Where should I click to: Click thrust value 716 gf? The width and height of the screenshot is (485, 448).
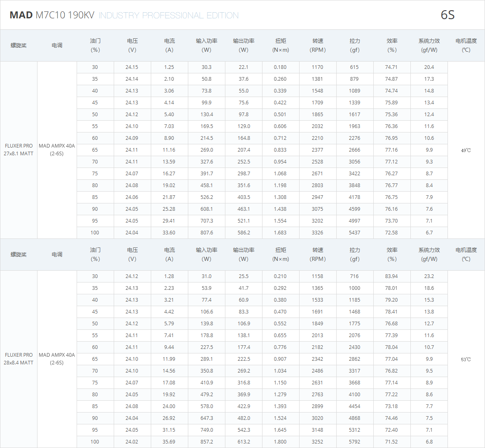tap(355, 276)
